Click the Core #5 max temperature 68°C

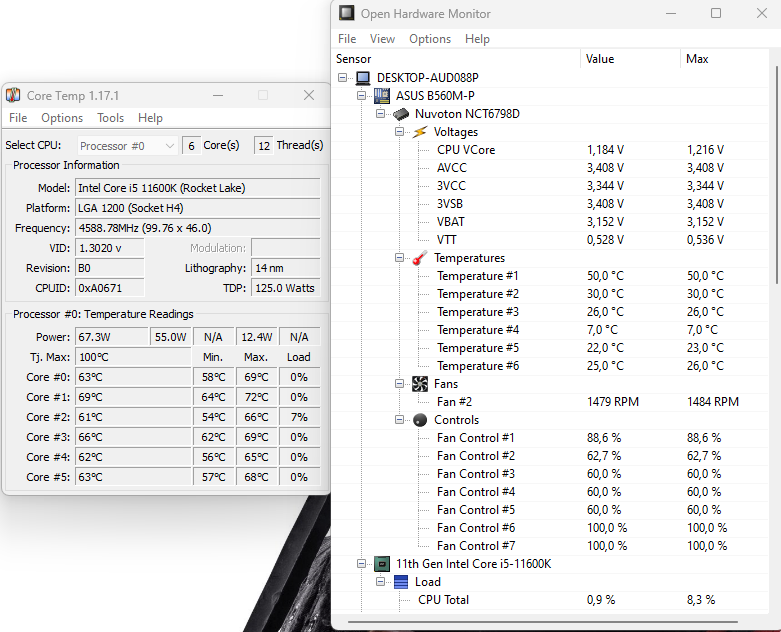click(x=257, y=477)
